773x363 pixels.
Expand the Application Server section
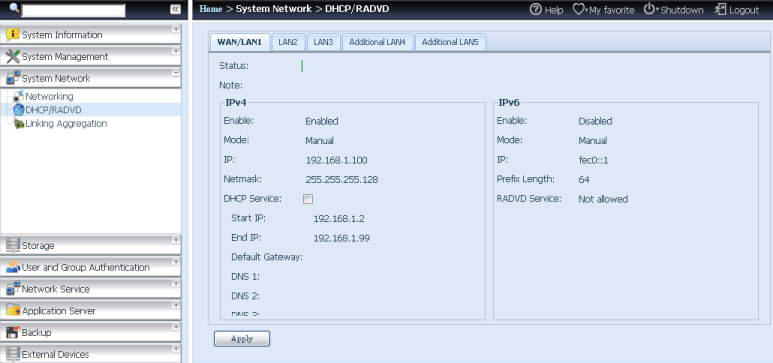pyautogui.click(x=176, y=305)
